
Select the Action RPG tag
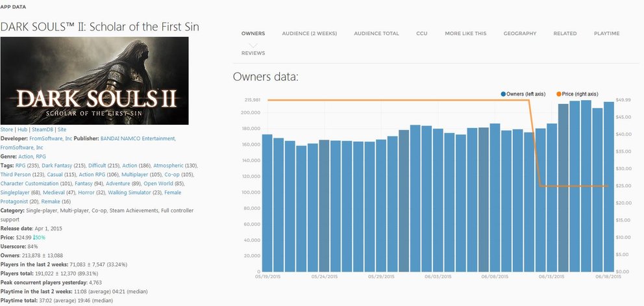(x=92, y=175)
